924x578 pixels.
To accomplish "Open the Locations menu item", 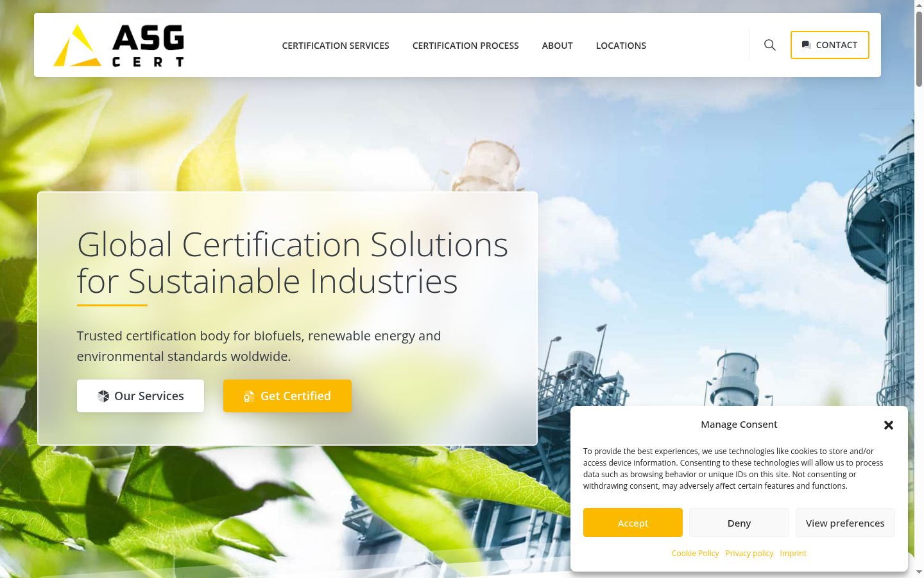I will [621, 46].
